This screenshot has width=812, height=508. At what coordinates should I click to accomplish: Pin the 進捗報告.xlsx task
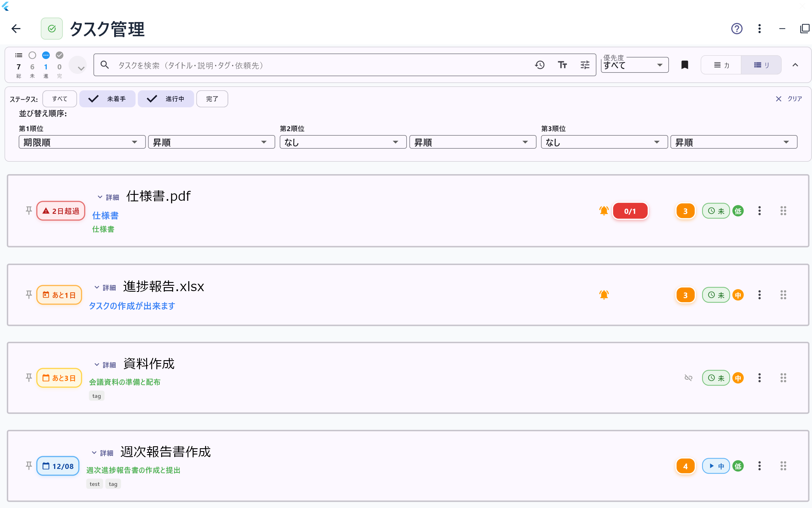[x=29, y=295]
